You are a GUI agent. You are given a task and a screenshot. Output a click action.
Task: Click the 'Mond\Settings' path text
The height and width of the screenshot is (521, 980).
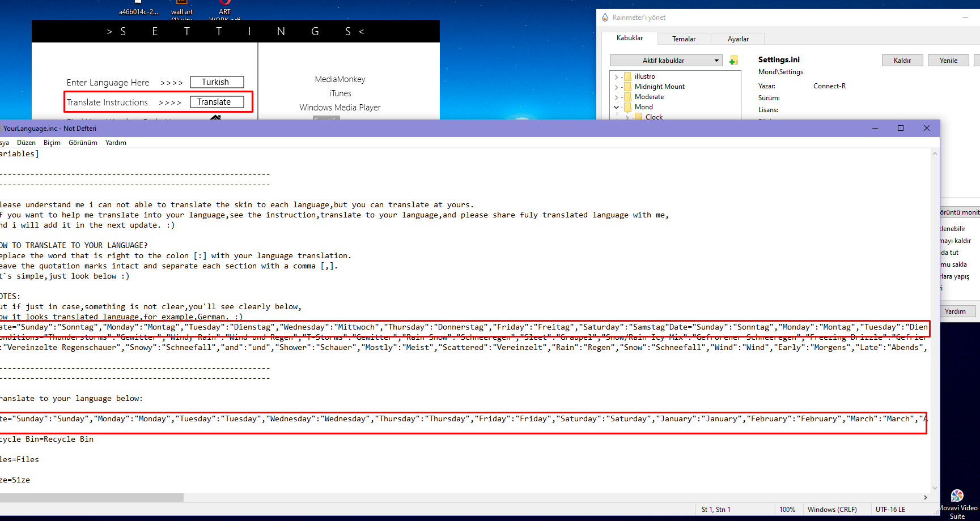click(780, 72)
